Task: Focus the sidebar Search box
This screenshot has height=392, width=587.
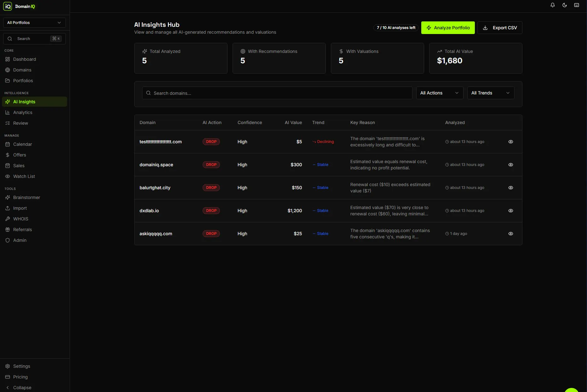Action: coord(34,39)
